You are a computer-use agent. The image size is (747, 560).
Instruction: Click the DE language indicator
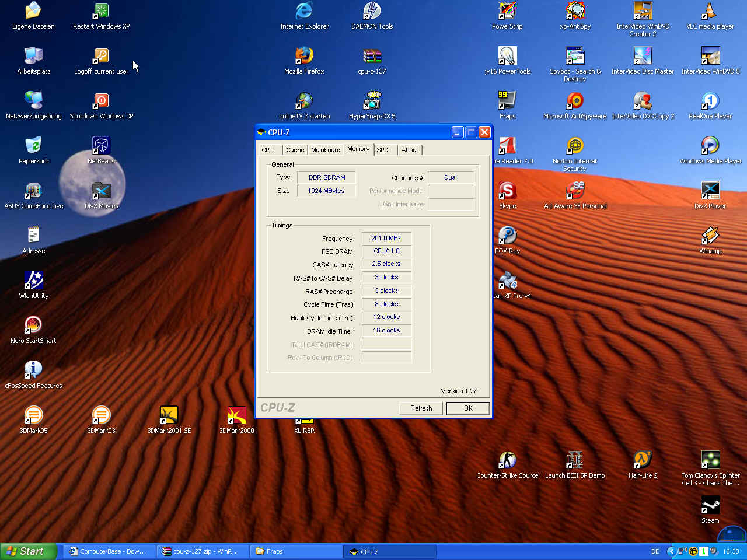point(655,551)
